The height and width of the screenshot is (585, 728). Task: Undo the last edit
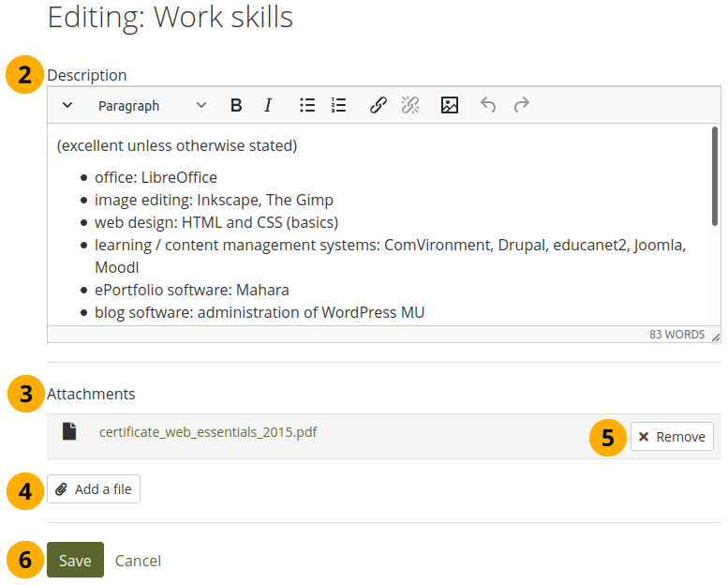[488, 106]
